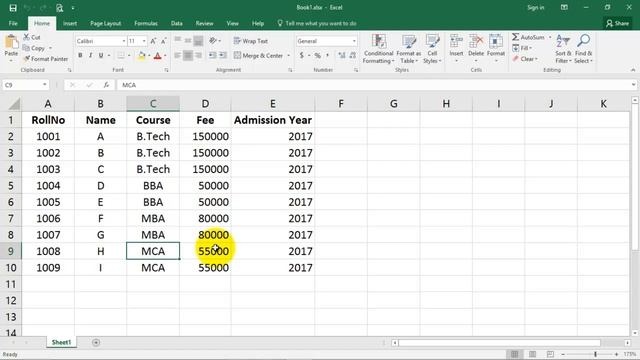Open Conditional Formatting
This screenshot has height=360, width=640.
(378, 49)
